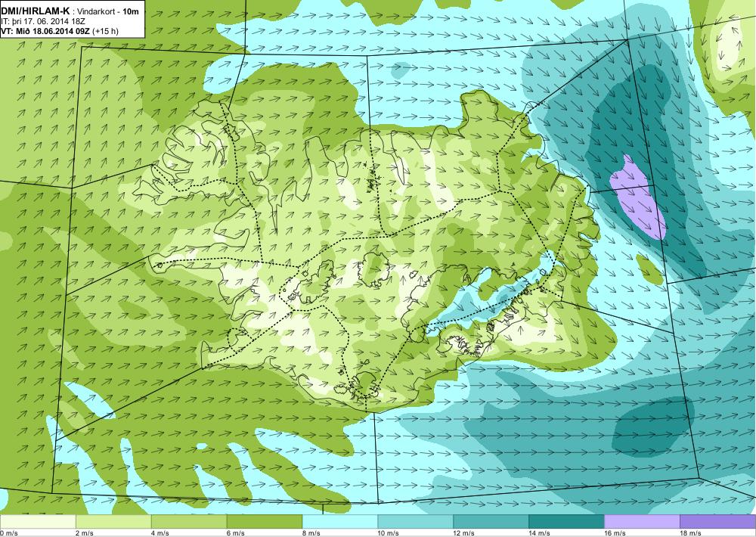Click the "(+15 h)" forecast offset text
The image size is (756, 537).
104,31
